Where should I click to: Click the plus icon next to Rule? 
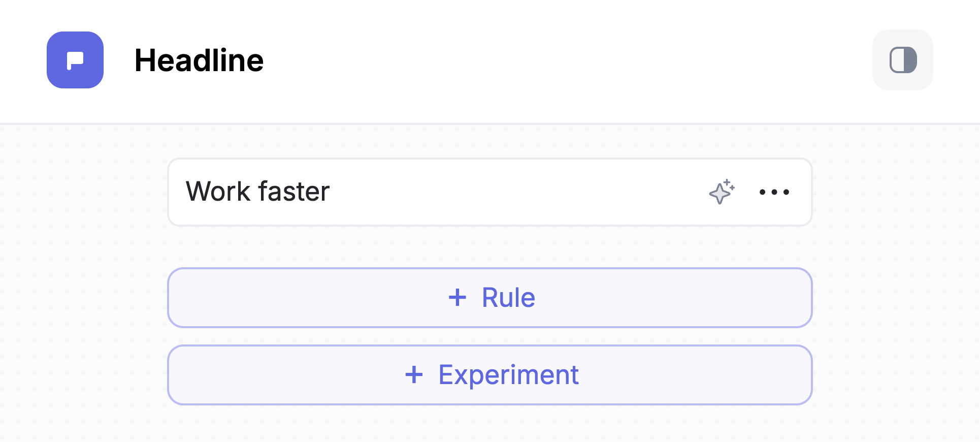pyautogui.click(x=457, y=298)
